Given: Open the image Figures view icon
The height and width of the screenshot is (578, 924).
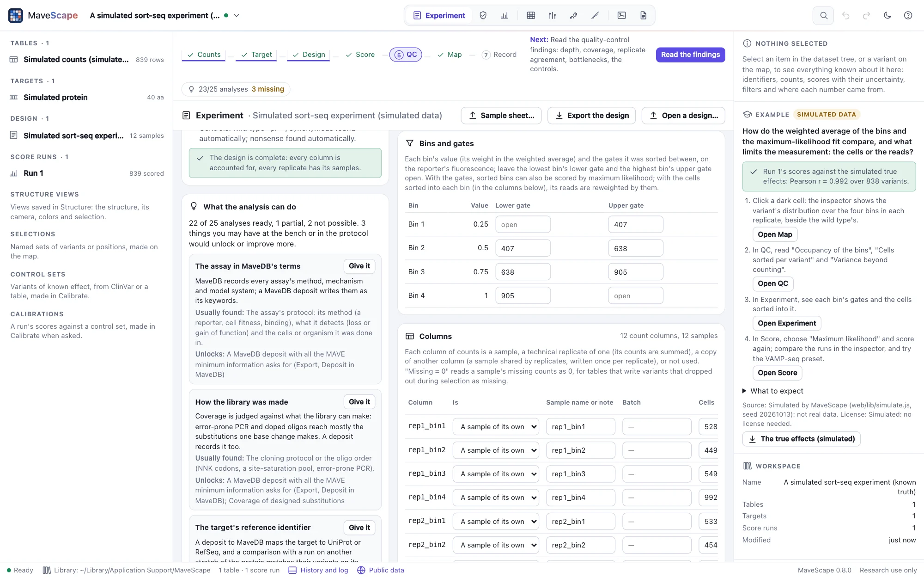Looking at the screenshot, I should 622,15.
